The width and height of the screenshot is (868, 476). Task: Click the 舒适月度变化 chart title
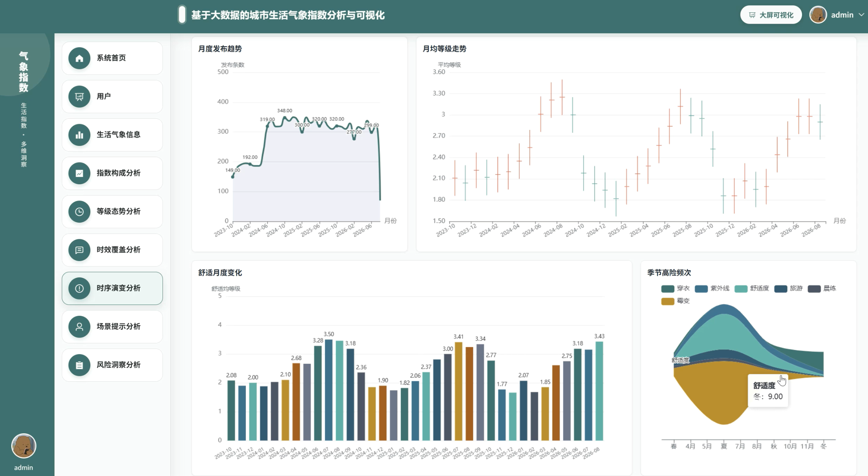(x=220, y=273)
